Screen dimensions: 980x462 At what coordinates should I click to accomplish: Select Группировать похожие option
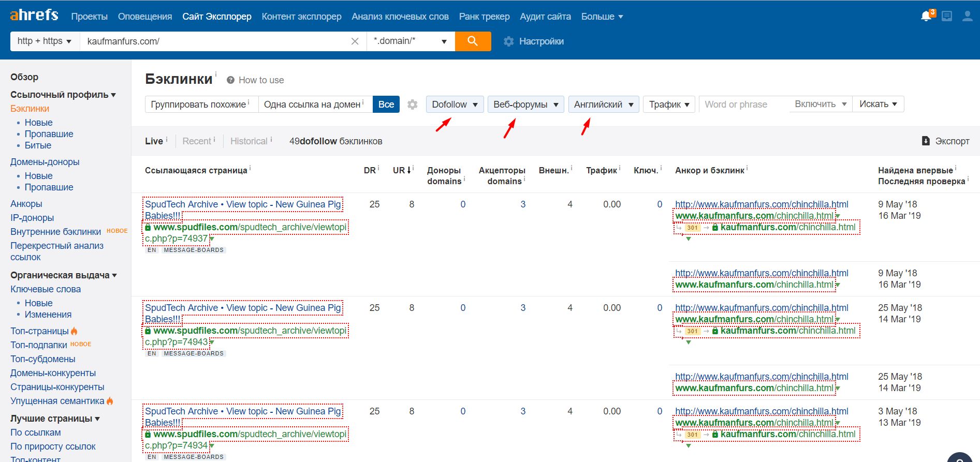(202, 105)
